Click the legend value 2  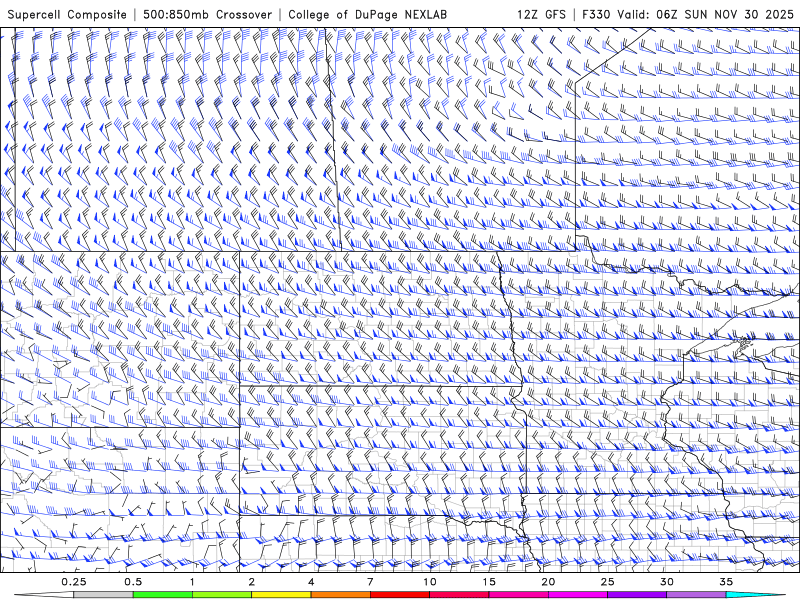coord(252,582)
